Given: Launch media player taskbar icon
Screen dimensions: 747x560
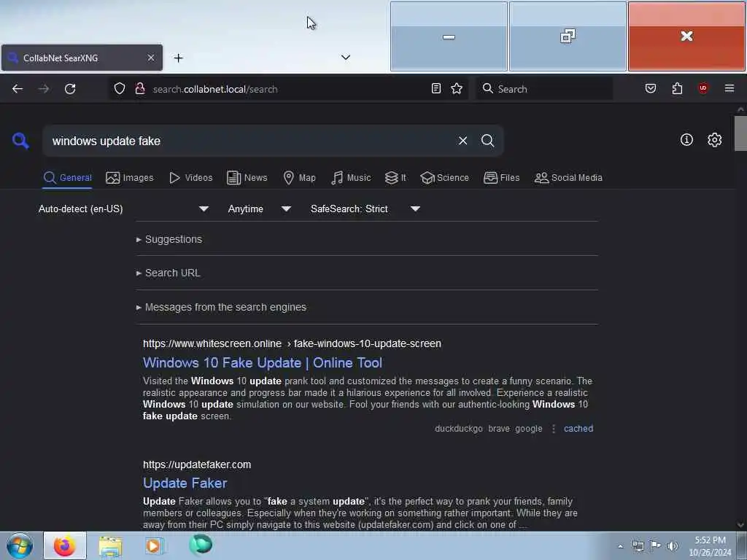Looking at the screenshot, I should (x=154, y=545).
